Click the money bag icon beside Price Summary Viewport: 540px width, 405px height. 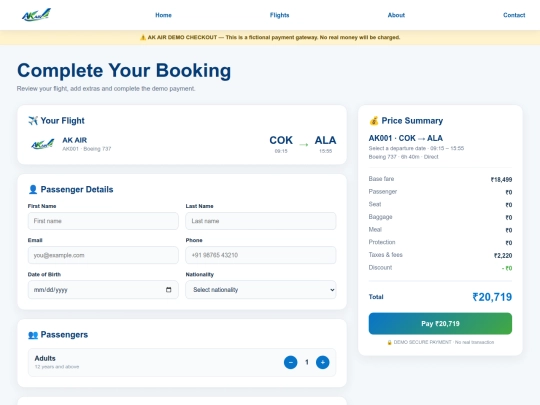pos(374,121)
